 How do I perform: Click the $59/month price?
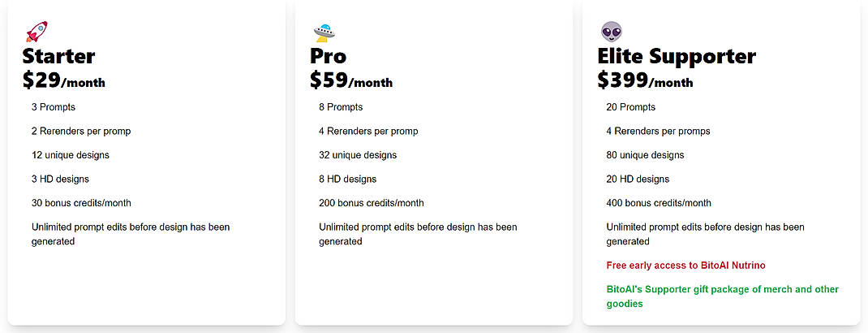351,80
